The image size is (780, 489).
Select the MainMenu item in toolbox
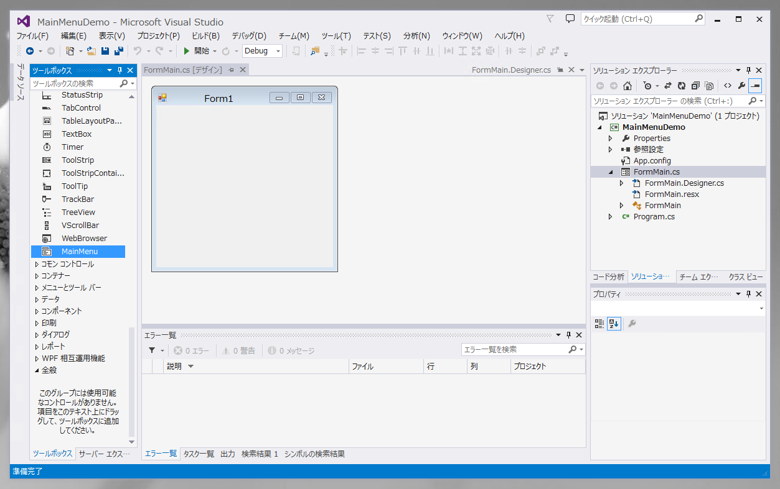78,251
